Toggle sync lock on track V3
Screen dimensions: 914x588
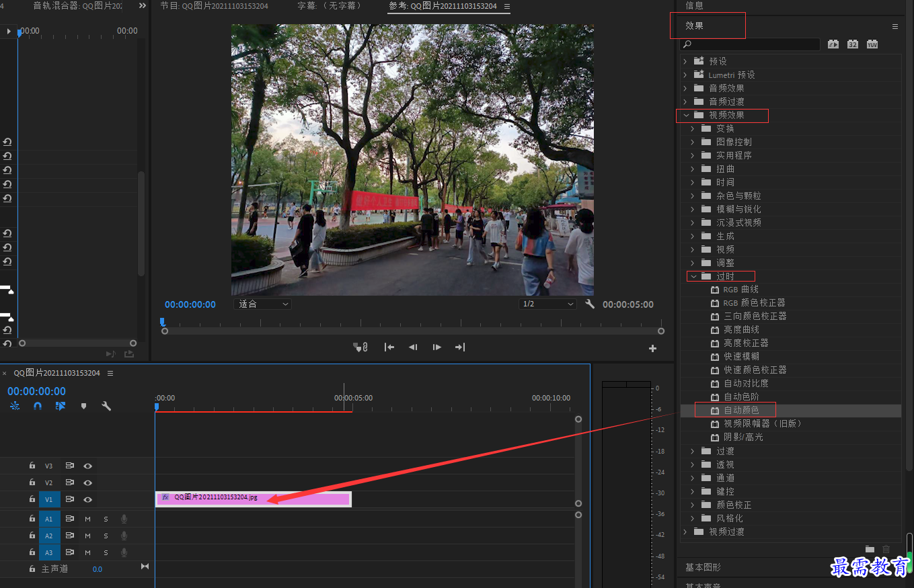click(69, 466)
